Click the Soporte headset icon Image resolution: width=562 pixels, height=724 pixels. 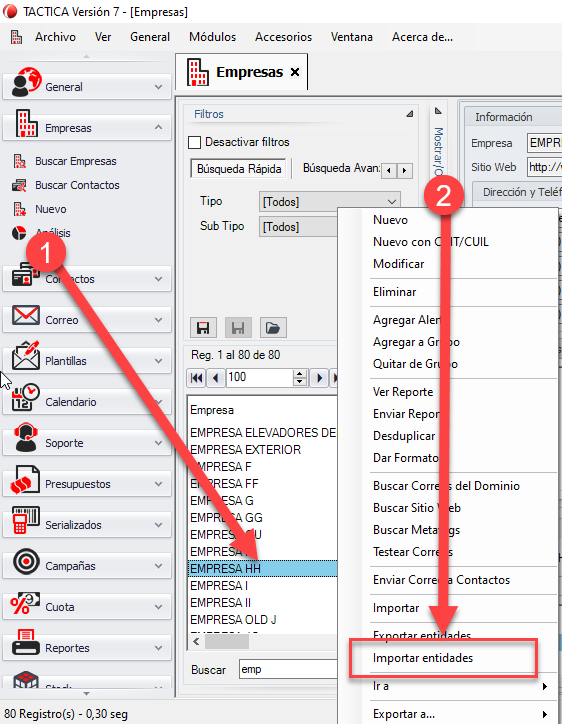click(26, 438)
